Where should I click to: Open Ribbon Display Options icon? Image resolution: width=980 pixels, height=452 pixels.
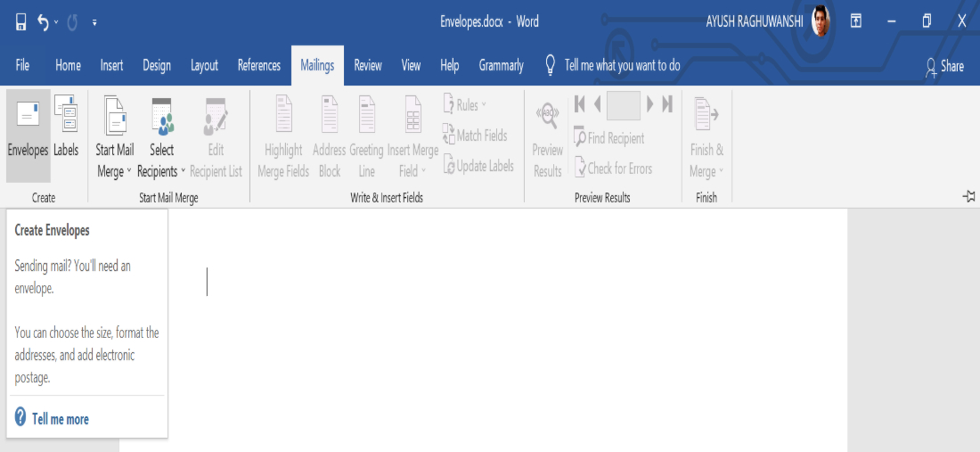pyautogui.click(x=855, y=22)
